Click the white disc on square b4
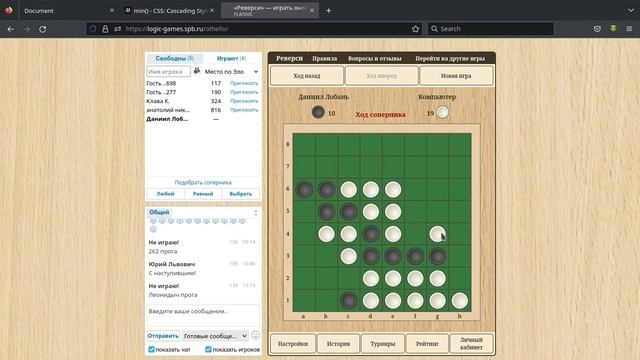This screenshot has width=640, height=360. point(327,234)
